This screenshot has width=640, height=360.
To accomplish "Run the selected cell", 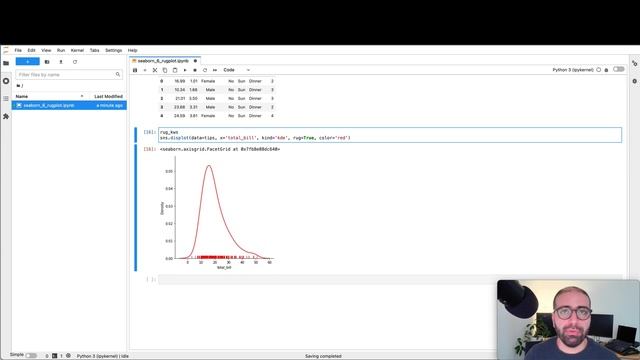I will pos(185,70).
